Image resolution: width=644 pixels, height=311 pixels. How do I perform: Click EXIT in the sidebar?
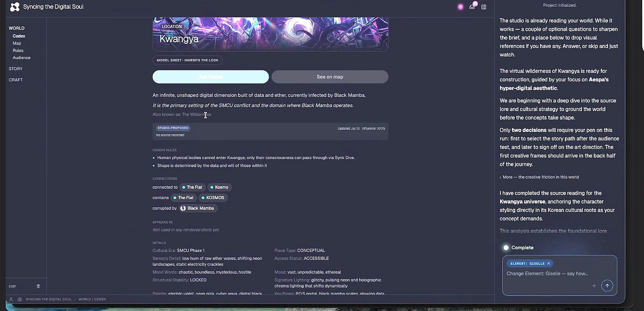(x=12, y=287)
